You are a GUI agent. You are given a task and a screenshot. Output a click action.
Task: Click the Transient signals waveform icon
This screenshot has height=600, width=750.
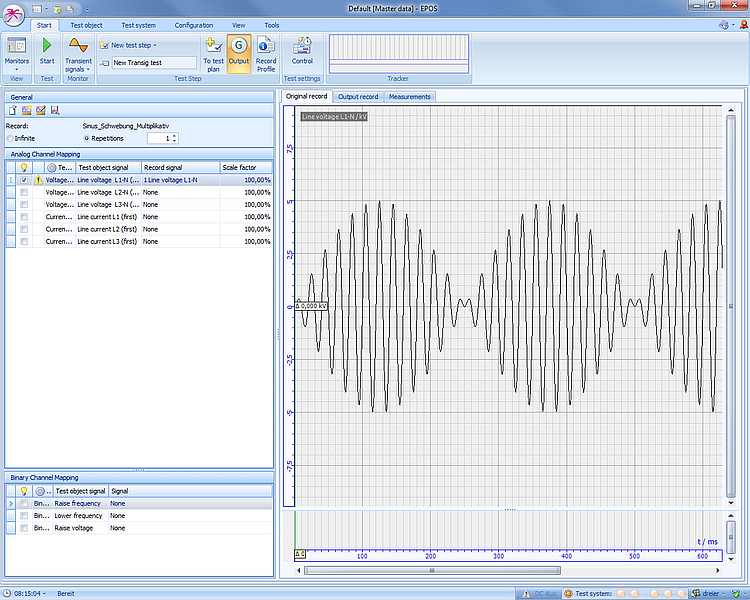(78, 45)
